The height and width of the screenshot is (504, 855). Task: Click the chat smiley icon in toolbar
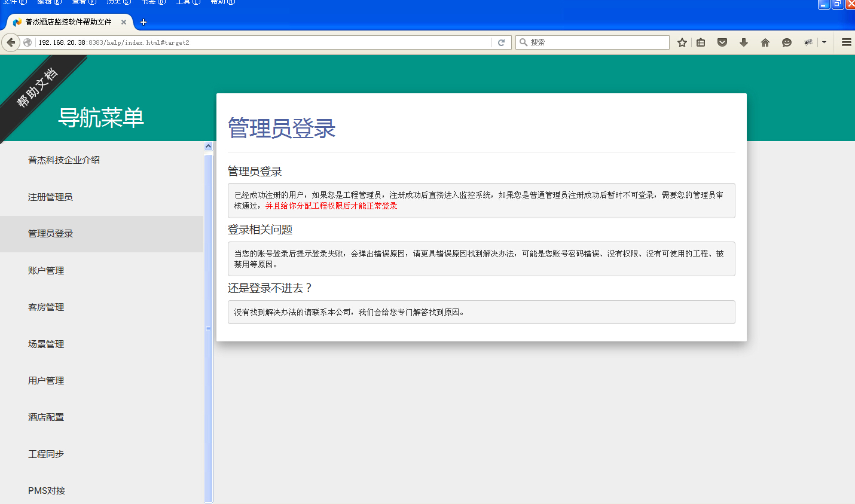pos(787,42)
